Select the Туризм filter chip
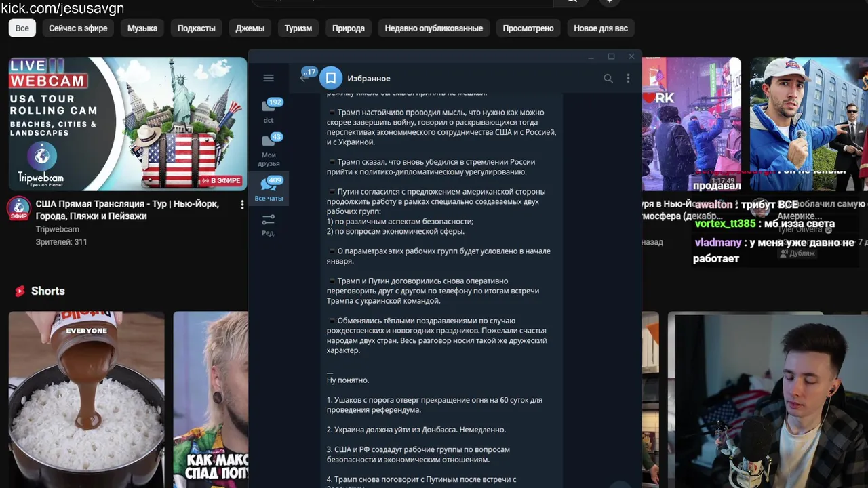The height and width of the screenshot is (488, 868). 298,28
